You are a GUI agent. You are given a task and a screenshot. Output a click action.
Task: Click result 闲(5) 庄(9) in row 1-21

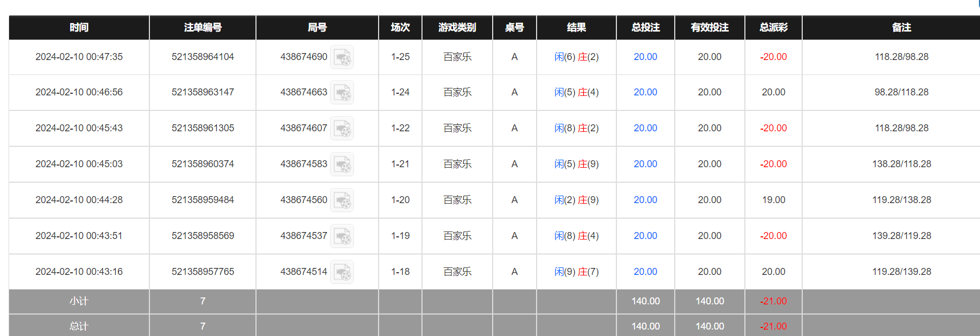point(576,164)
